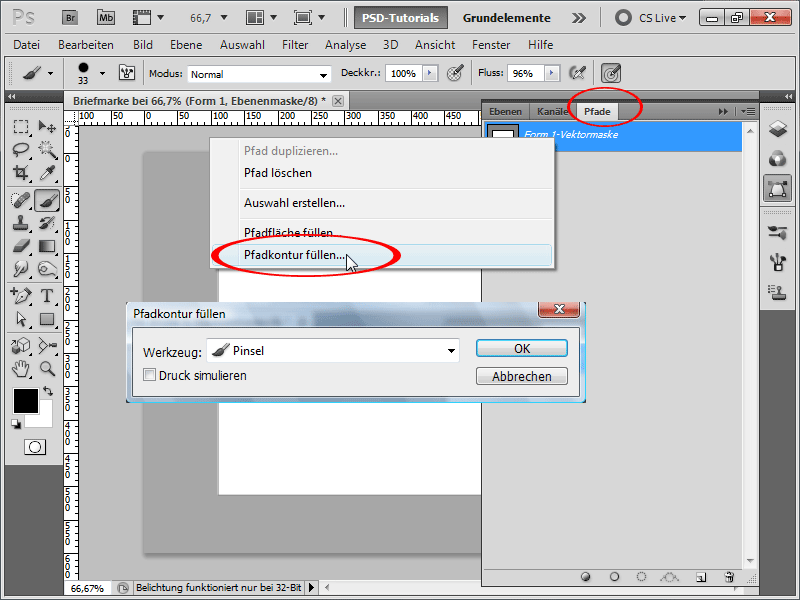The height and width of the screenshot is (600, 800).
Task: Toggle tablet pressure for opacity
Action: (x=455, y=73)
